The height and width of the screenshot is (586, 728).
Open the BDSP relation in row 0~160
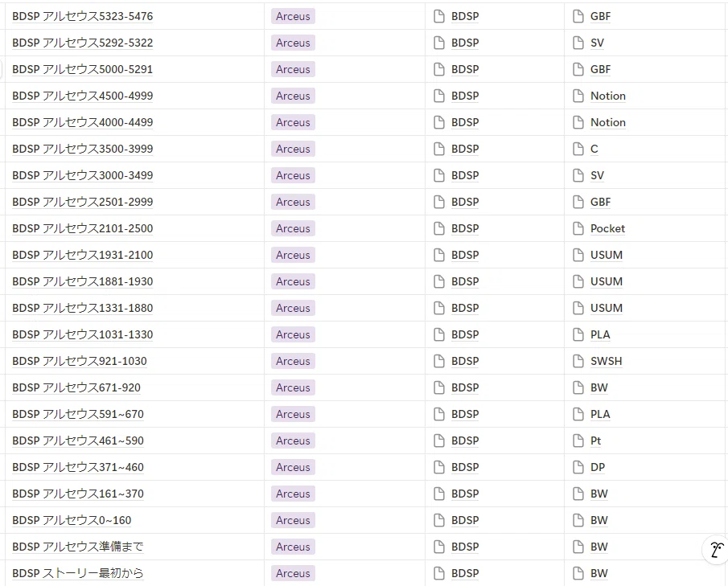[465, 520]
